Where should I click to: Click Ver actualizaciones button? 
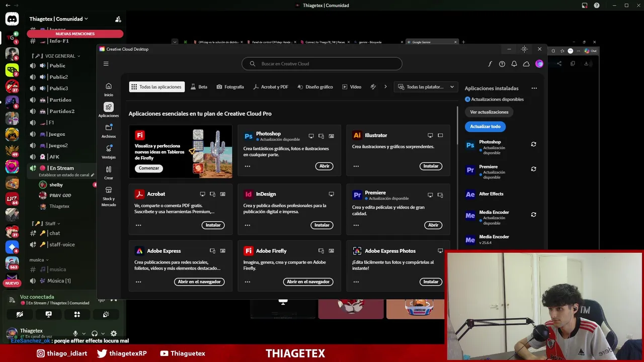489,112
